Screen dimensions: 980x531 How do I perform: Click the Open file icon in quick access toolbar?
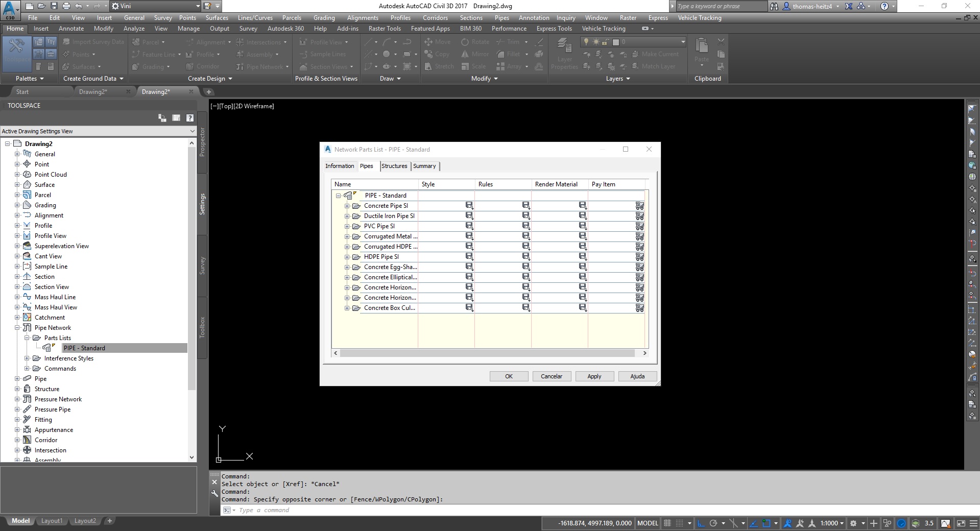coord(42,6)
